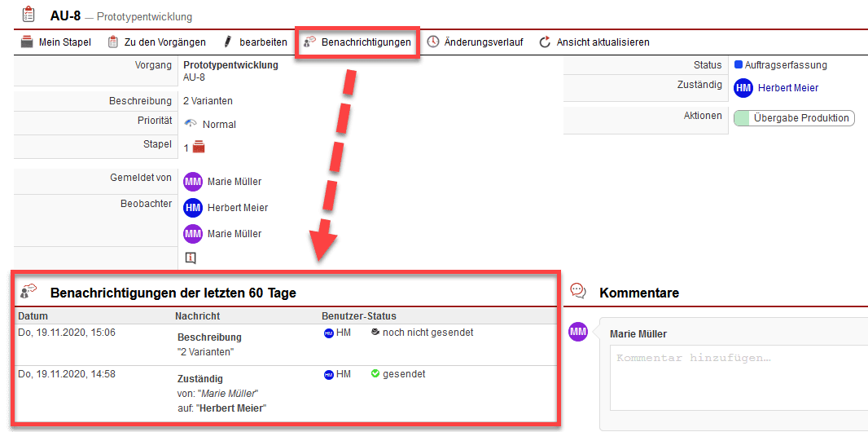
Task: Show the Änderungsverlauf history
Action: [475, 42]
